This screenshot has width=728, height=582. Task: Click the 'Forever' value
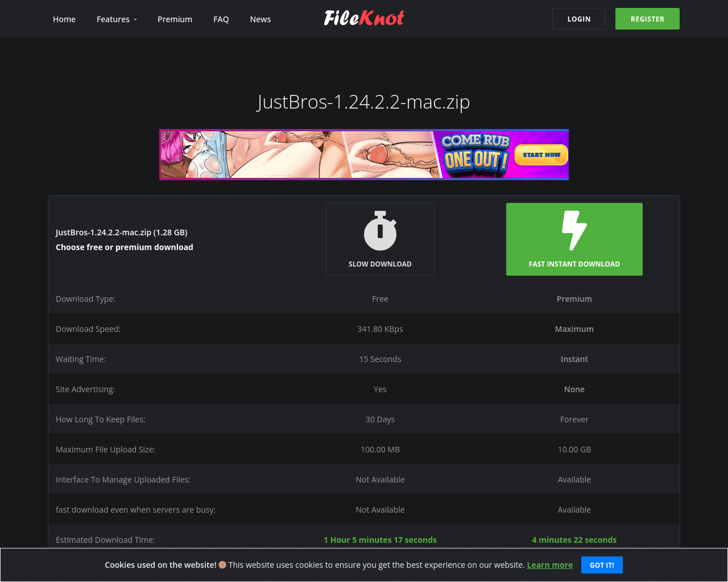[574, 419]
